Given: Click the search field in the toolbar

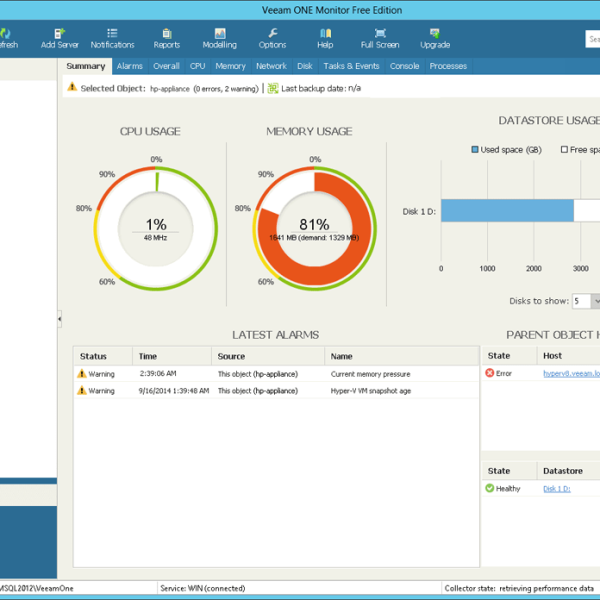Looking at the screenshot, I should tap(593, 39).
